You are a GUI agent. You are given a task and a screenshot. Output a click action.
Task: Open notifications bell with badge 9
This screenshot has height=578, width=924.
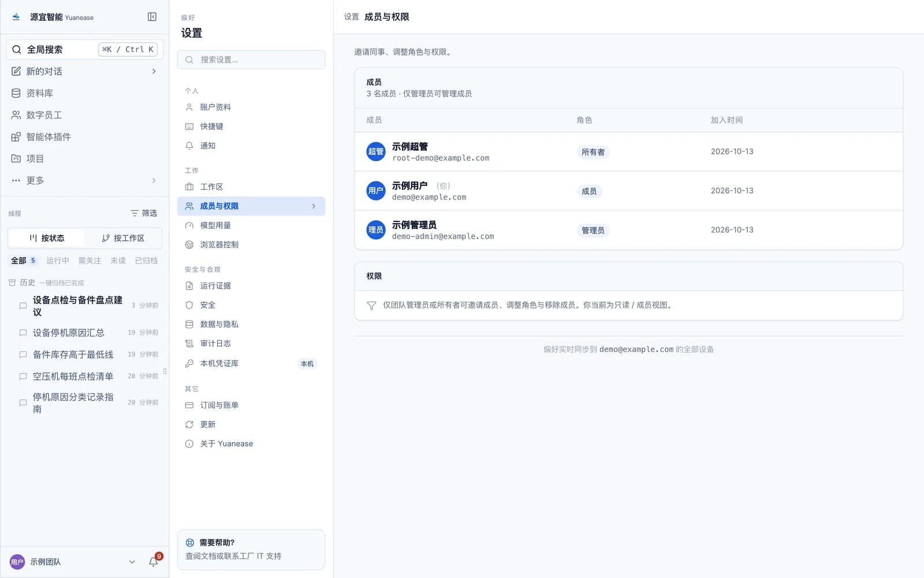click(154, 561)
